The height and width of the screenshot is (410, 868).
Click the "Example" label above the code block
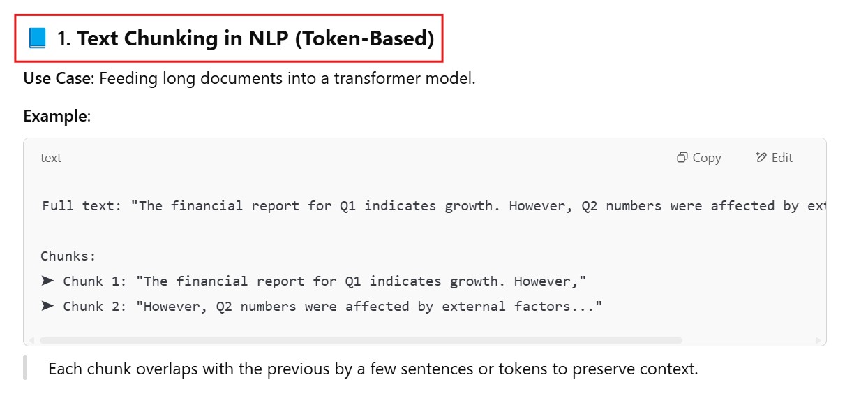pos(56,116)
